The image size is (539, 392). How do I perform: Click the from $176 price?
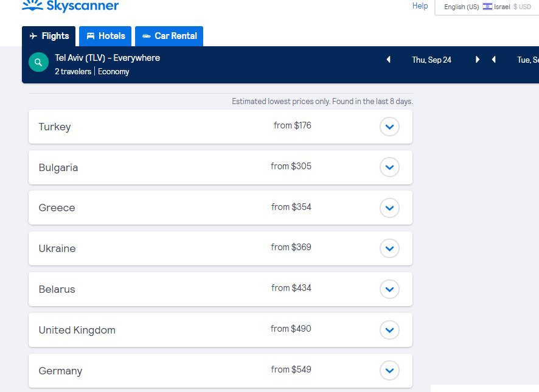292,125
